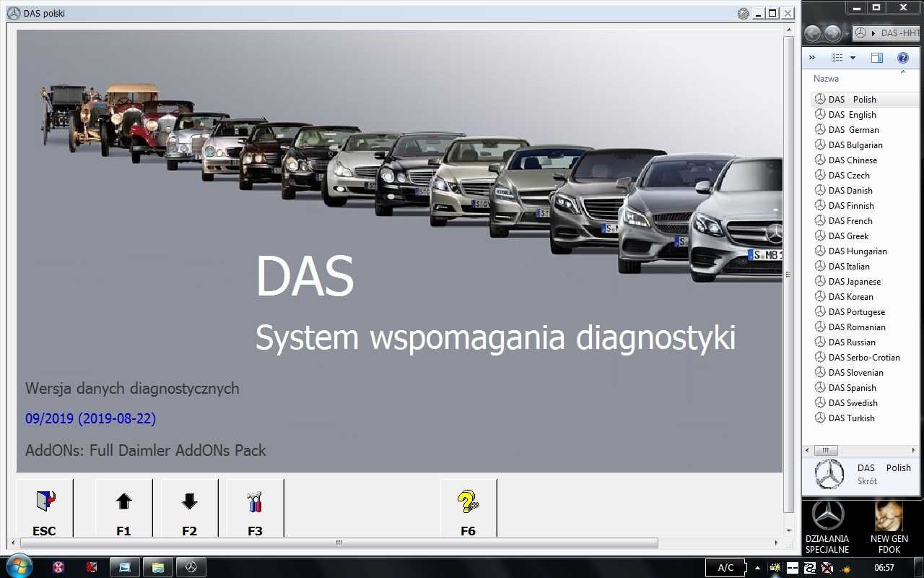
Task: Open the Explorer folder taskbar button
Action: pyautogui.click(x=157, y=567)
